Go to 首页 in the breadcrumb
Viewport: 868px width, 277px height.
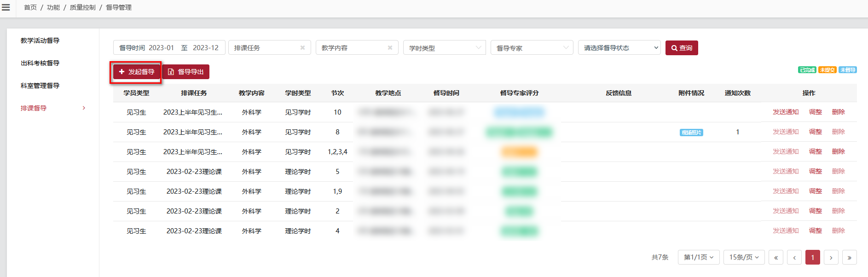click(x=30, y=7)
